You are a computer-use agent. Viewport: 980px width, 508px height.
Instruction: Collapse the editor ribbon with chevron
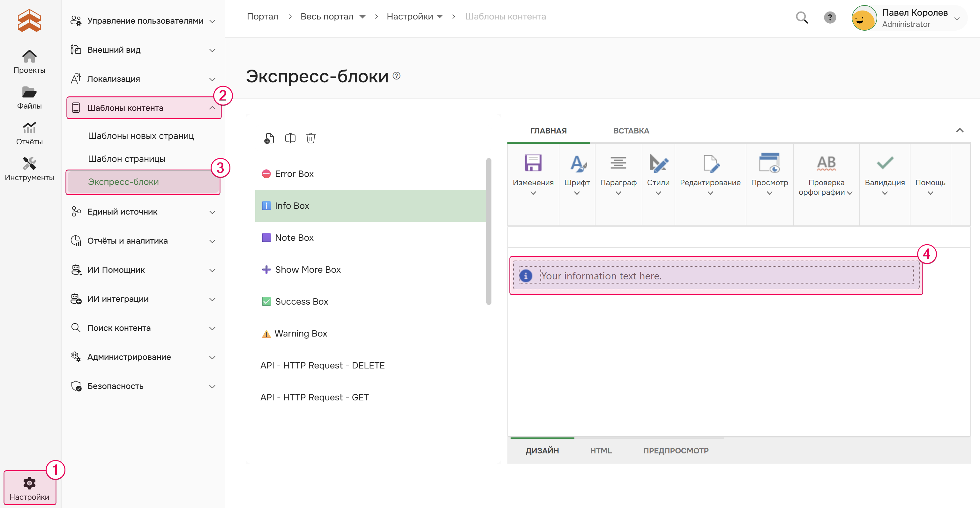(960, 131)
